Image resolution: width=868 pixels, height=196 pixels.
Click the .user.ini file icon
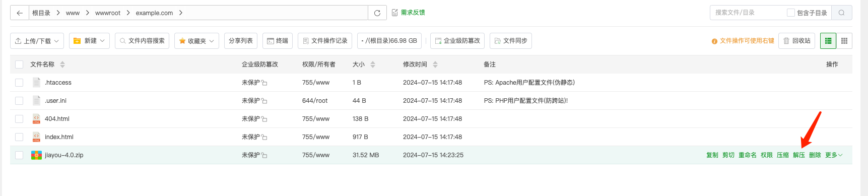coord(36,100)
